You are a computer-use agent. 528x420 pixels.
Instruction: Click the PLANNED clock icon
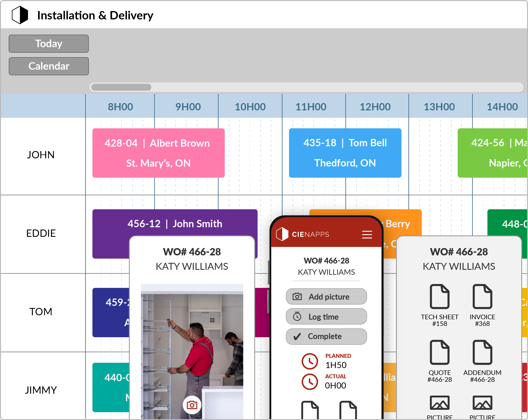click(x=310, y=361)
